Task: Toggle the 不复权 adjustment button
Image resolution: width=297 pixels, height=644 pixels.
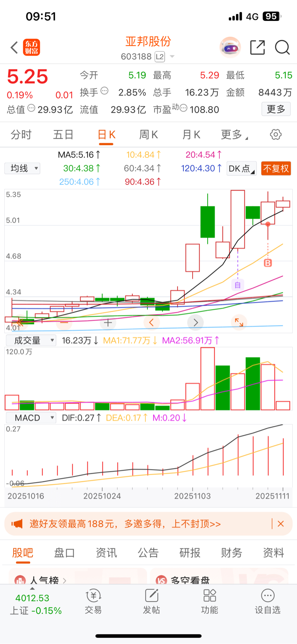Action: tap(276, 168)
